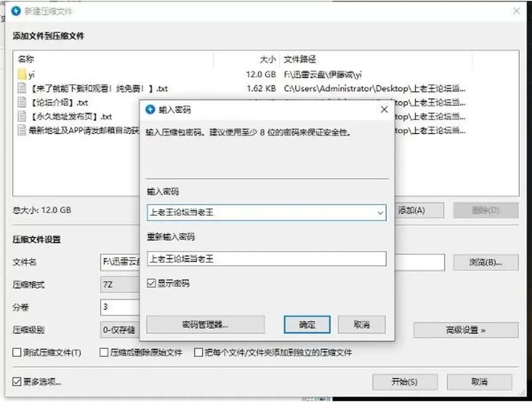Screen dimensions: 532x402
Task: Click the yi folder icon in the file list
Action: (x=22, y=74)
